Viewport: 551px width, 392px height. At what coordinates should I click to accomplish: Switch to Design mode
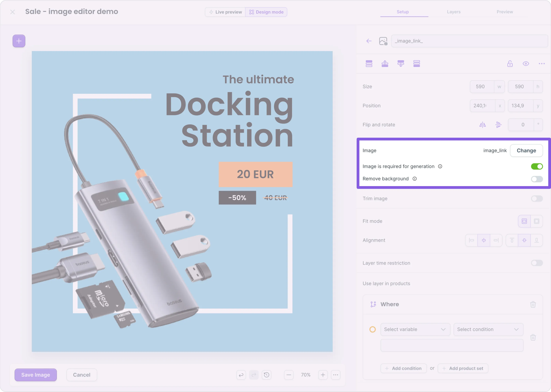point(266,12)
